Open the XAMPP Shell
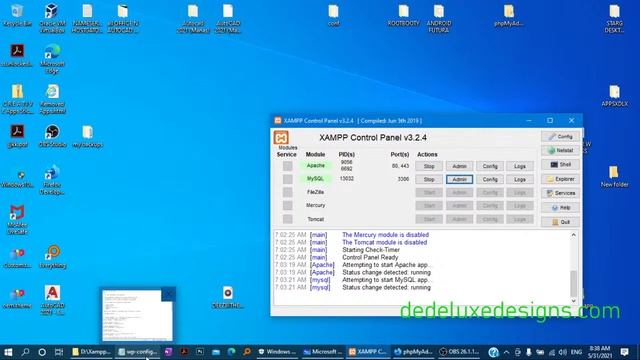640x360 pixels. (560, 164)
